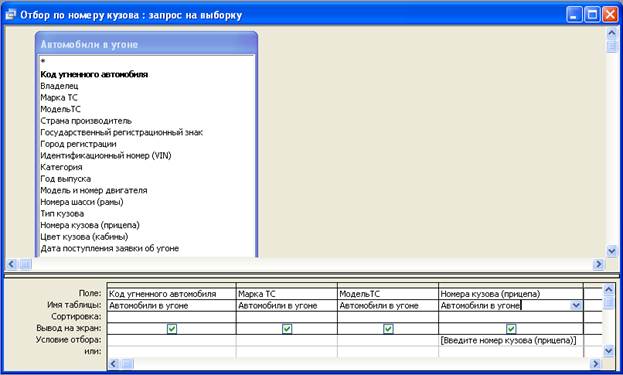Click table name cell under МодельТС
Viewport: 623px width, 375px height.
click(x=388, y=305)
